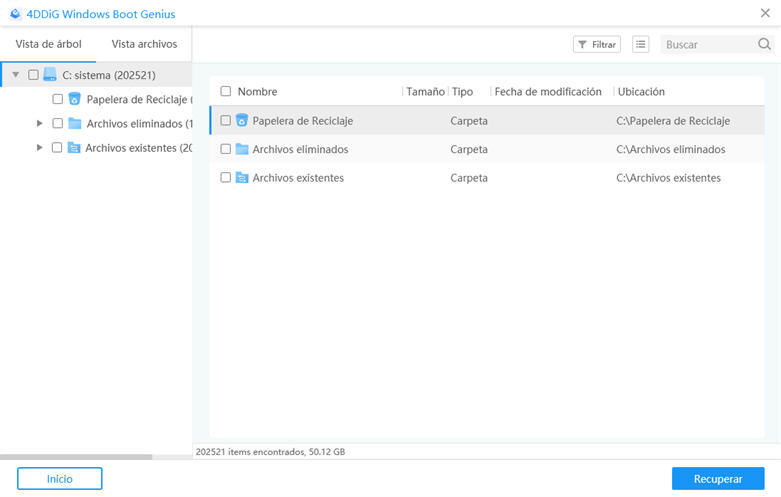781x497 pixels.
Task: Click the tree panel horizontal scrollbar
Action: [76, 457]
